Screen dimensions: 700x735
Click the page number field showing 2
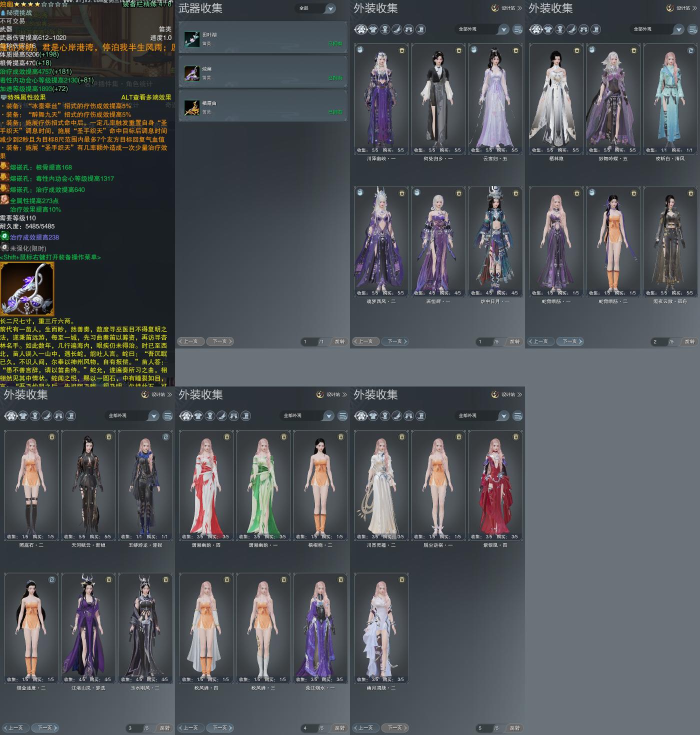[x=659, y=341]
